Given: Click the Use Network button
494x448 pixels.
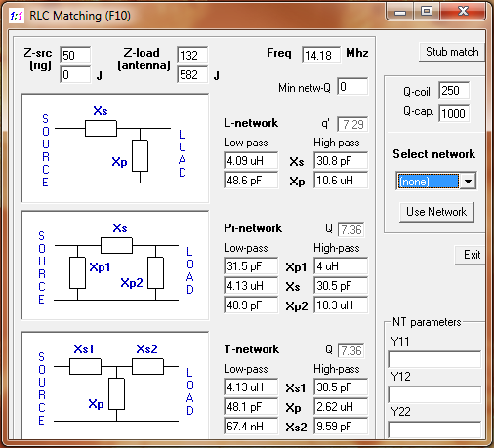Looking at the screenshot, I should click(x=436, y=212).
